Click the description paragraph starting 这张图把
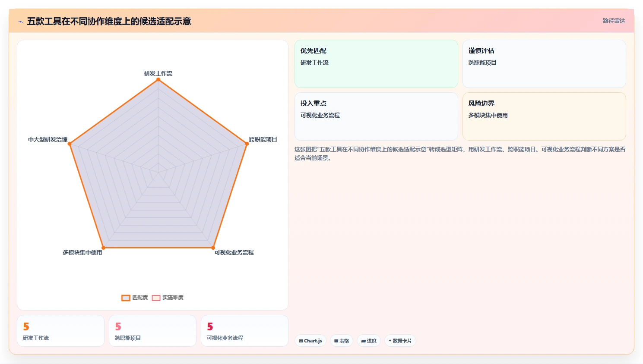Viewport: 643px width, 364px height. tap(460, 154)
